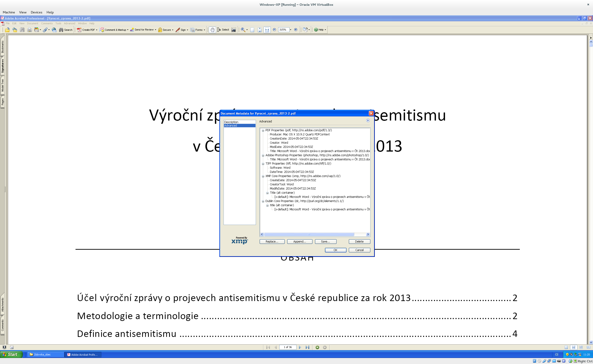The height and width of the screenshot is (364, 593).
Task: Select Description in metadata list
Action: pos(240,122)
